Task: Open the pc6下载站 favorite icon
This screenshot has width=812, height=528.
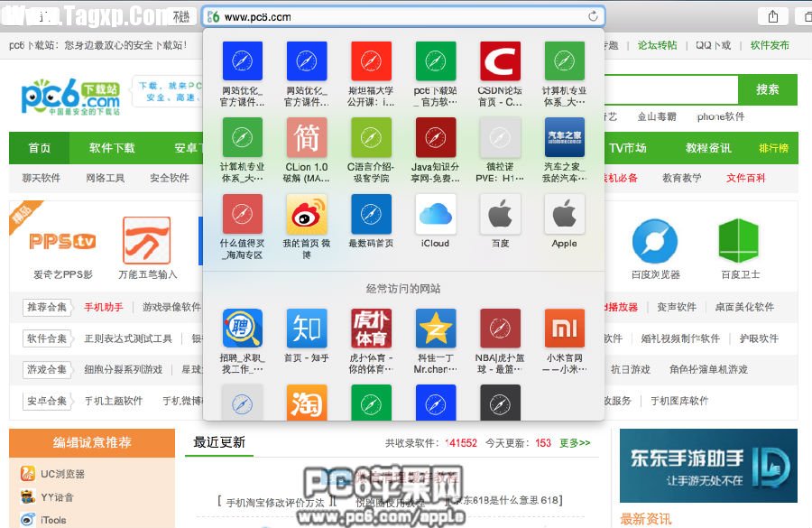Action: (435, 61)
